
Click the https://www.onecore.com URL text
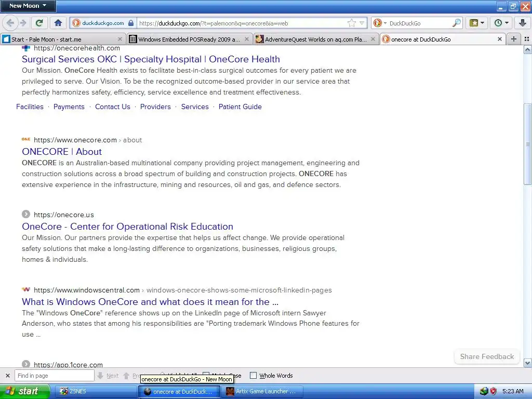75,140
